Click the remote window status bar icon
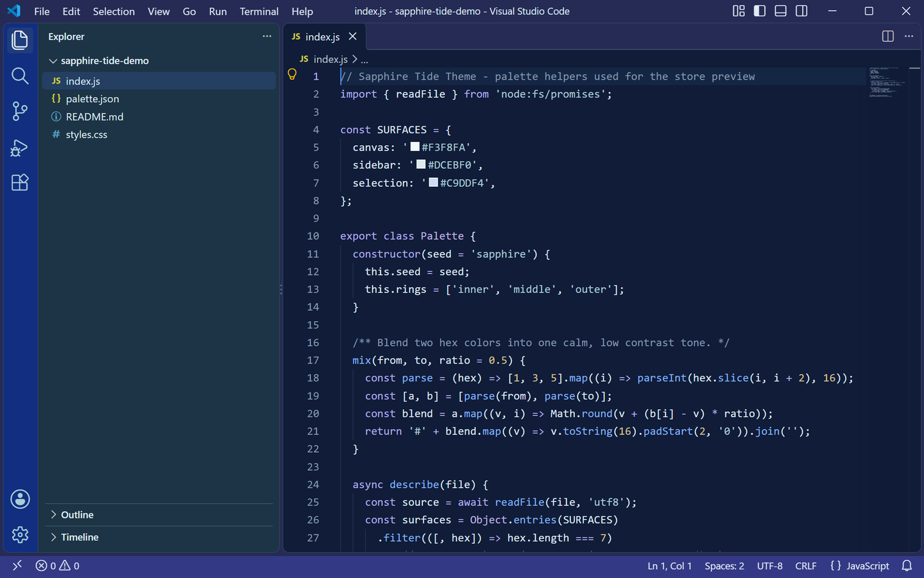The image size is (924, 578). click(17, 565)
